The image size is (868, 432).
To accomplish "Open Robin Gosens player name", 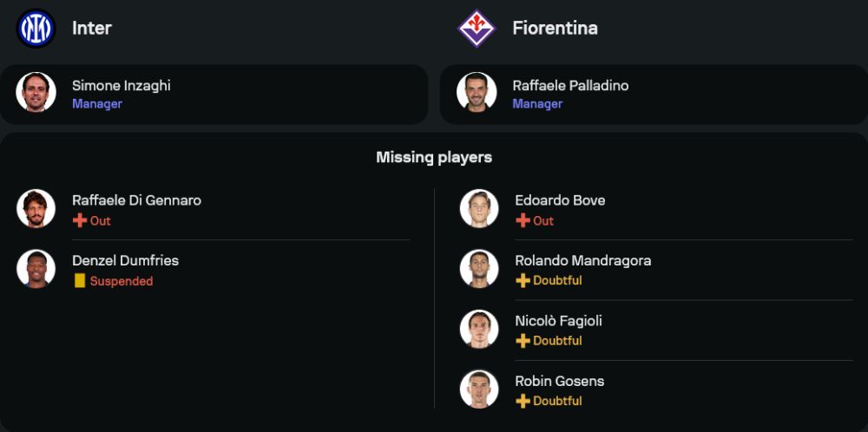I will 559,381.
